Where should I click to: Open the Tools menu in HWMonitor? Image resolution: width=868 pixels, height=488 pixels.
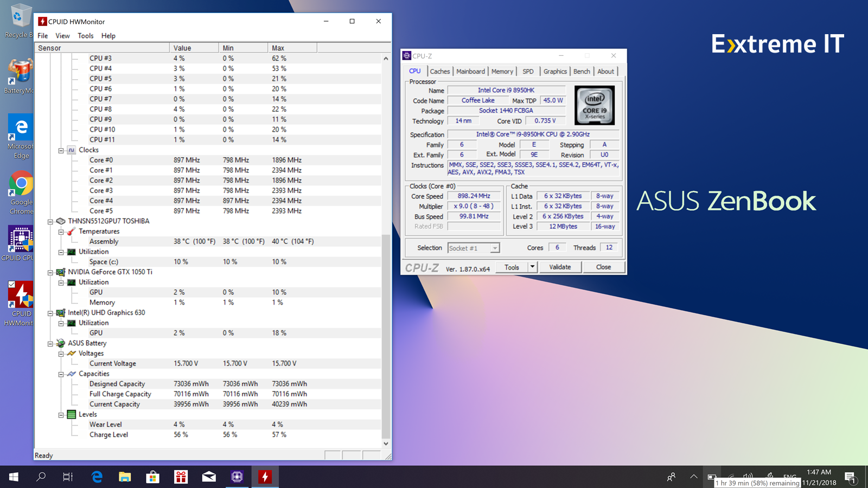click(86, 36)
